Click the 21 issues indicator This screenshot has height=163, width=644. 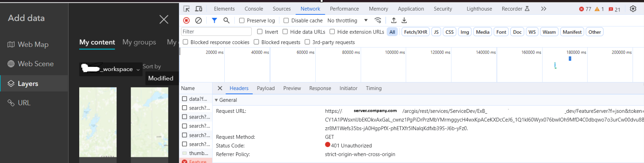tap(614, 9)
